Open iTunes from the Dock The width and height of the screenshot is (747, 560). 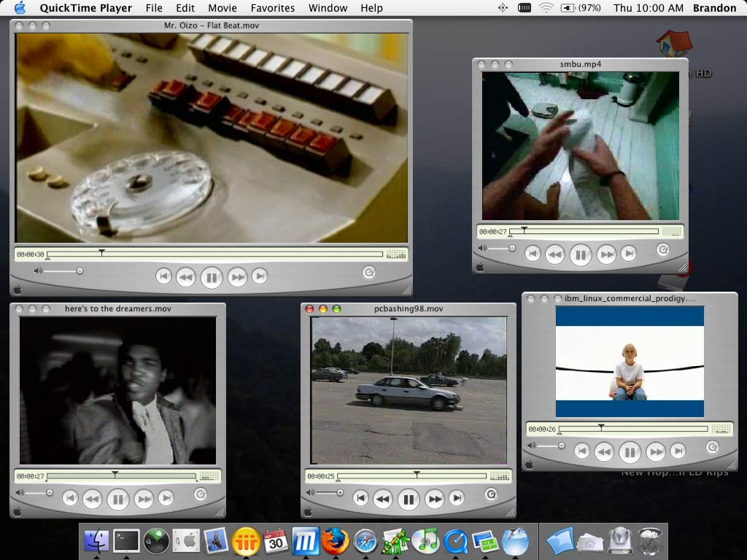point(425,541)
